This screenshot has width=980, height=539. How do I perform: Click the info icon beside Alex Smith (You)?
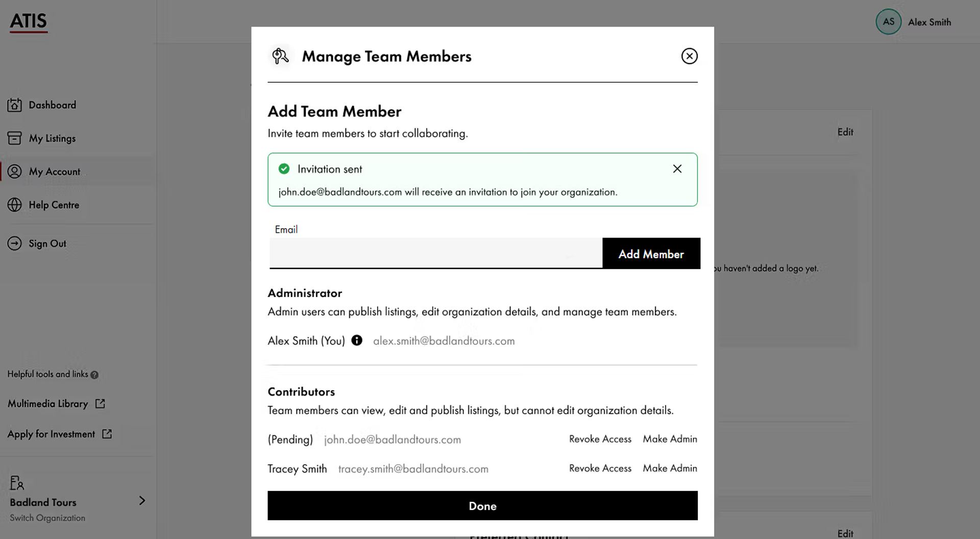pos(357,340)
